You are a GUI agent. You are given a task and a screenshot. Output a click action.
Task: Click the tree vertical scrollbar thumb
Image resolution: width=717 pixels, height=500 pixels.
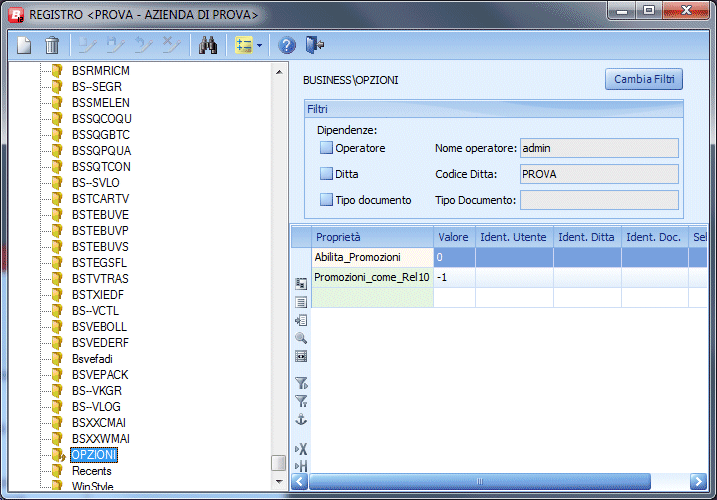[x=278, y=462]
